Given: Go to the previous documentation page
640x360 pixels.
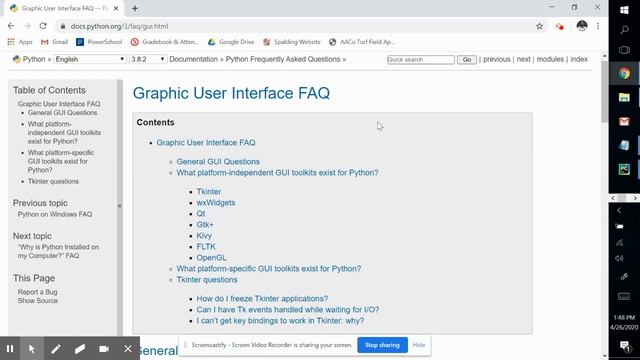Looking at the screenshot, I should [496, 59].
